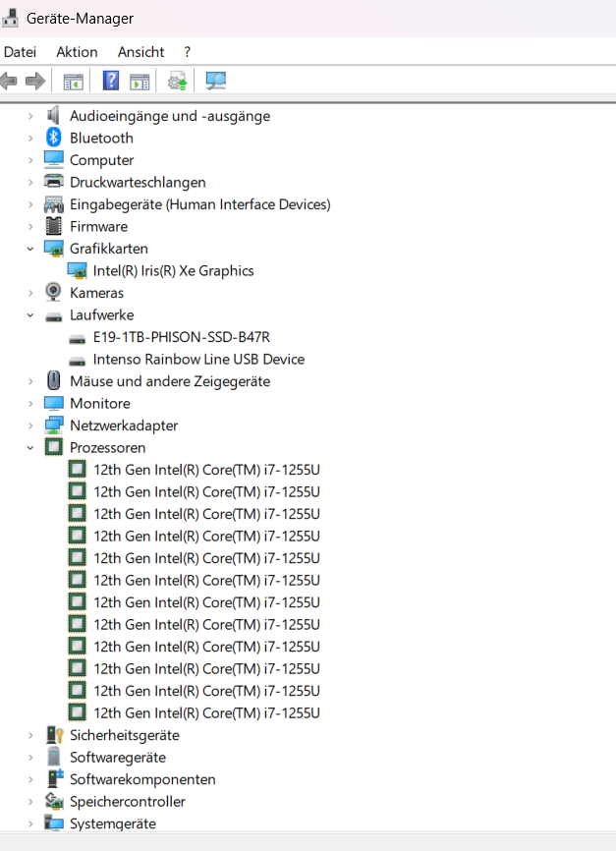Click the webcam icon for Kameras

point(53,293)
